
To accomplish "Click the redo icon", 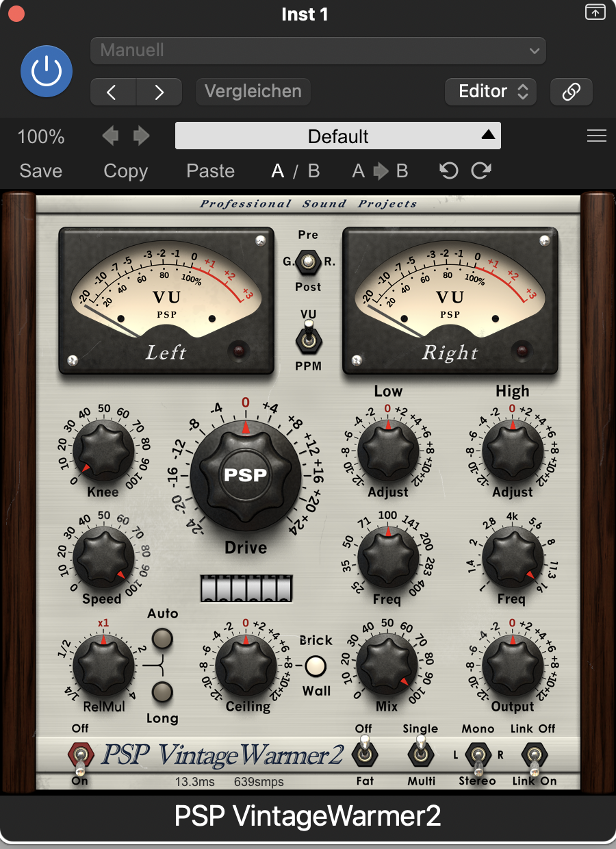I will click(x=481, y=170).
